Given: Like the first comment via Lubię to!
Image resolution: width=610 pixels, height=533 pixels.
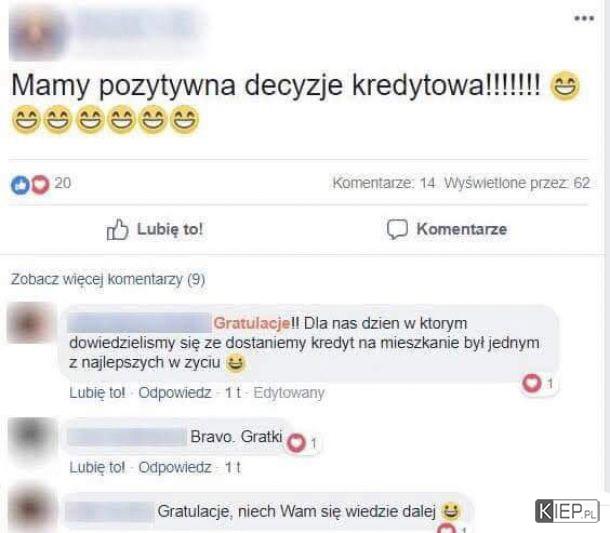Looking at the screenshot, I should 97,393.
